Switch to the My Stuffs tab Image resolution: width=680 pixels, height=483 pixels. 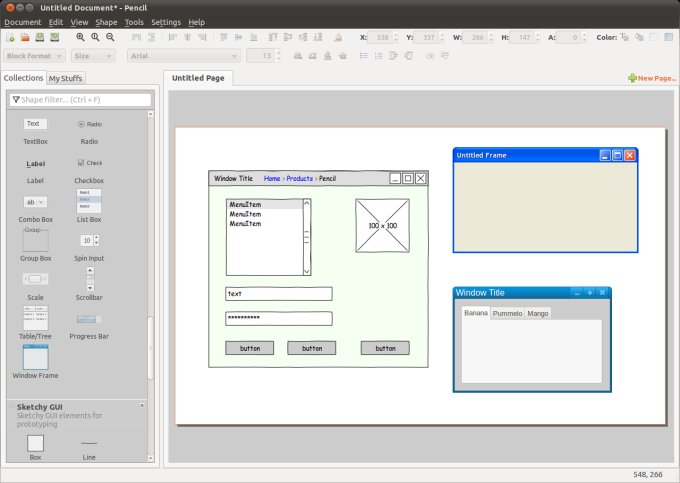point(66,78)
